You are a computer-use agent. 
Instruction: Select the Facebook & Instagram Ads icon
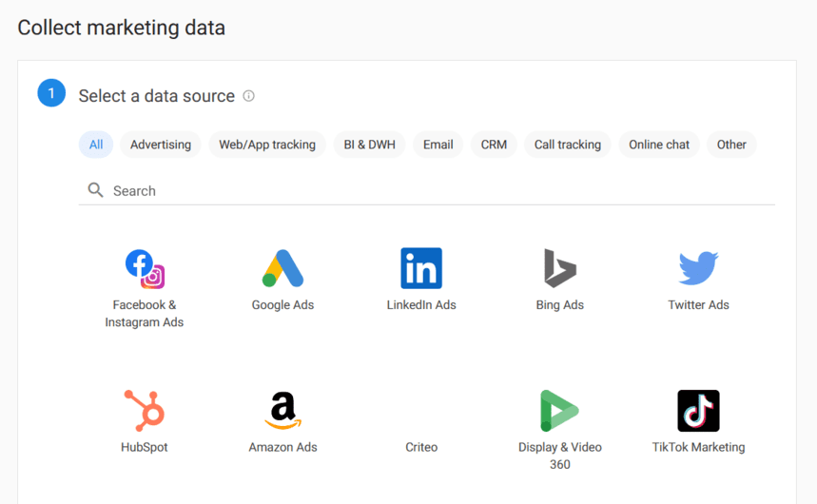coord(145,269)
